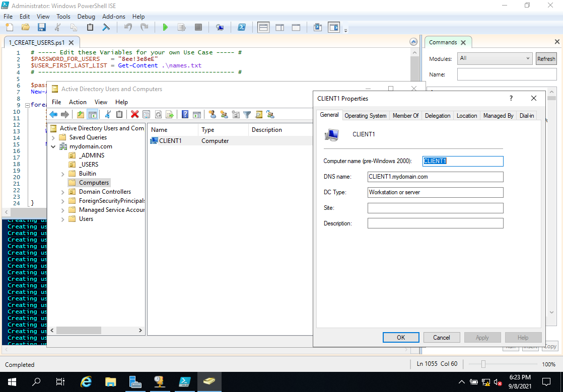
Task: Open the Filter options funnel icon
Action: (247, 114)
